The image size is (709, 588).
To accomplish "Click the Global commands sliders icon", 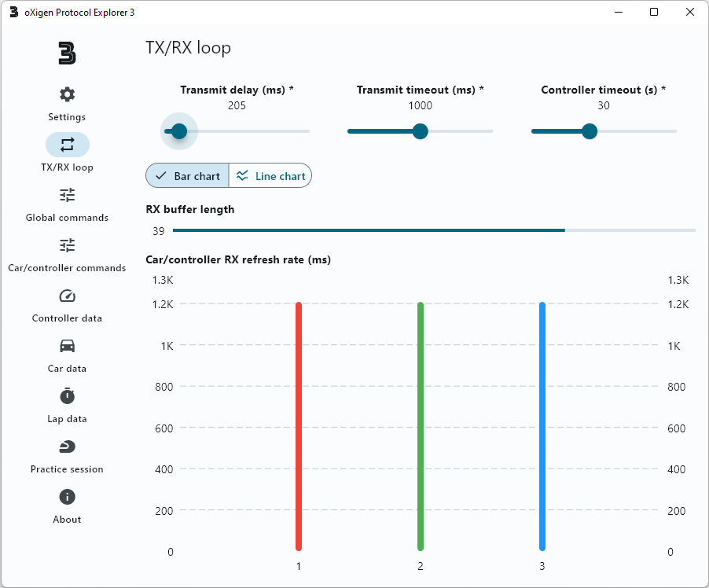I will click(67, 194).
